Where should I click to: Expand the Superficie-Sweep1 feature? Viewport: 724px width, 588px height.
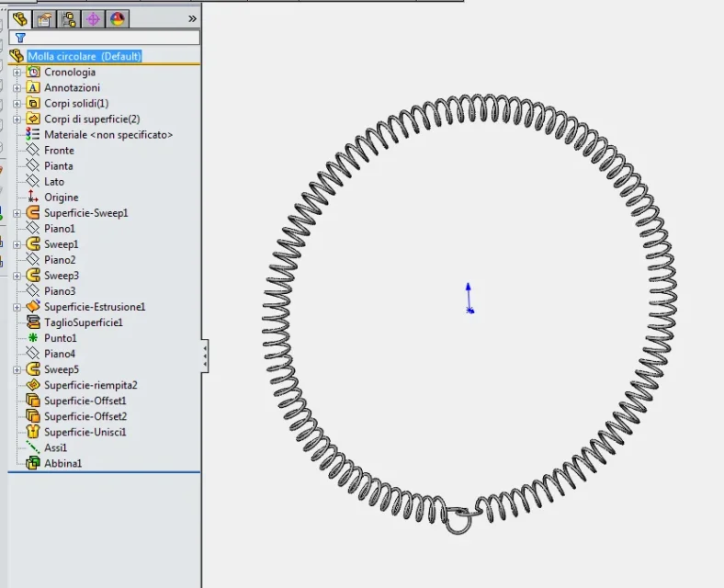pos(17,213)
